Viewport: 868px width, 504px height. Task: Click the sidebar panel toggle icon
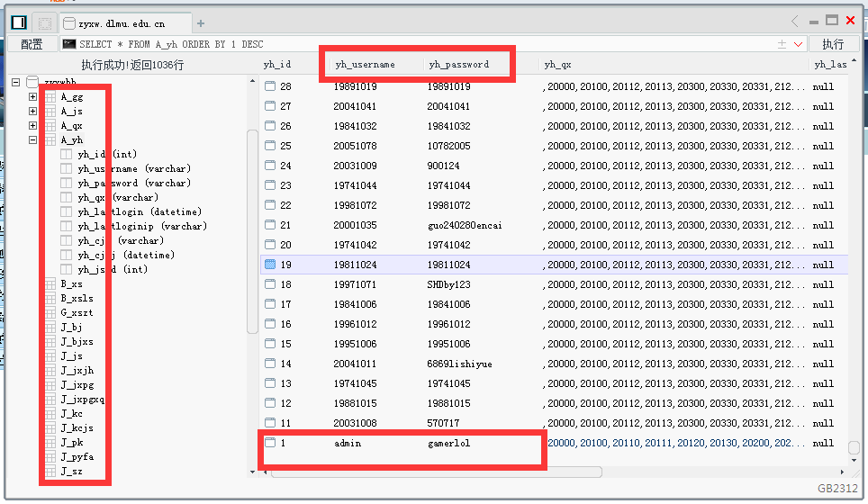(19, 22)
